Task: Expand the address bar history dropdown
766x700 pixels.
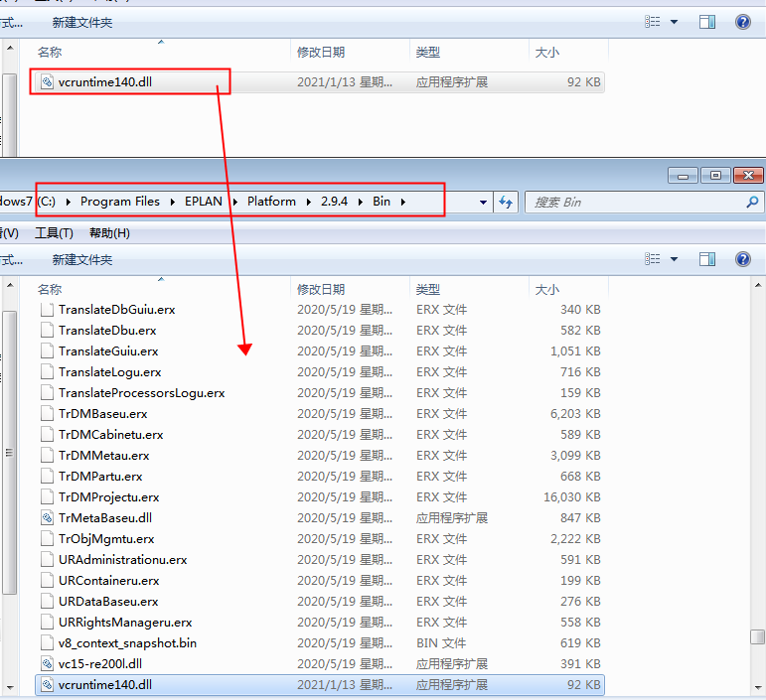Action: tap(484, 202)
